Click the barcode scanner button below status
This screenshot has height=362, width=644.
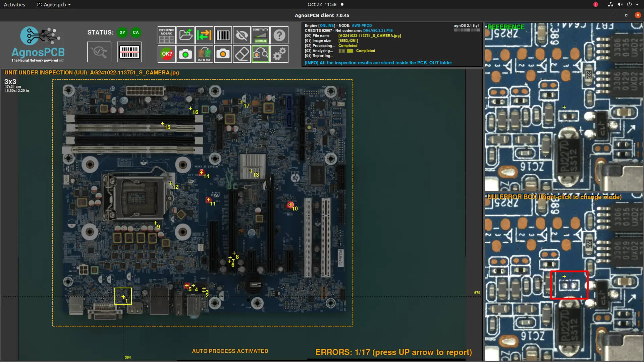(129, 52)
